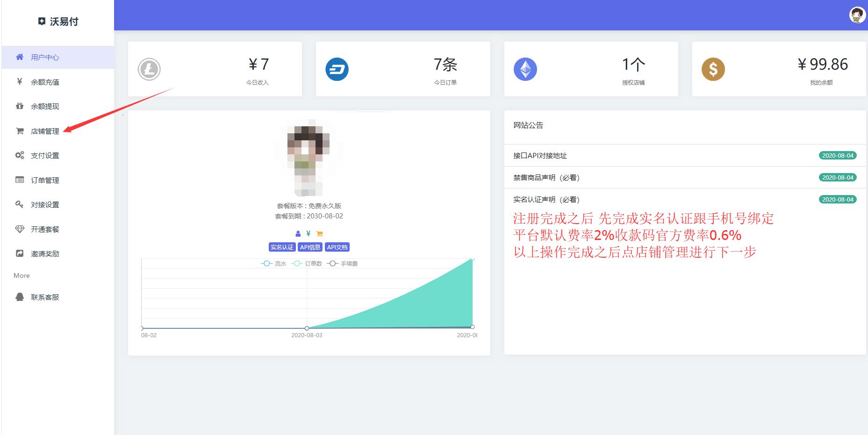868x435 pixels.
Task: Click the small orange cart icon under profile
Action: (320, 233)
